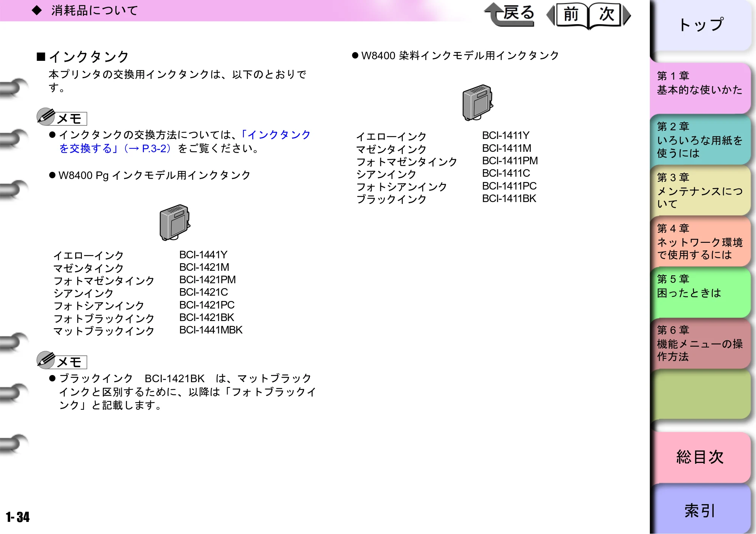Go to the next page 次
756x534 pixels.
coord(609,15)
